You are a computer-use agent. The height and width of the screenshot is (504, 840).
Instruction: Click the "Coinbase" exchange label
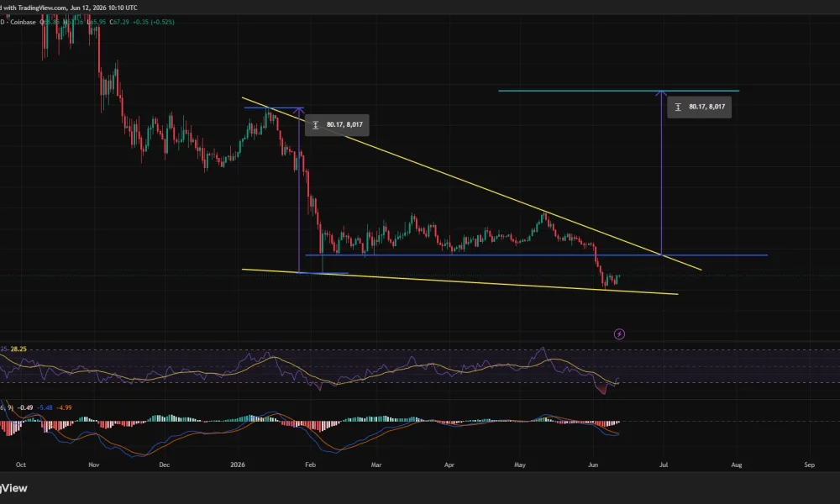point(23,22)
